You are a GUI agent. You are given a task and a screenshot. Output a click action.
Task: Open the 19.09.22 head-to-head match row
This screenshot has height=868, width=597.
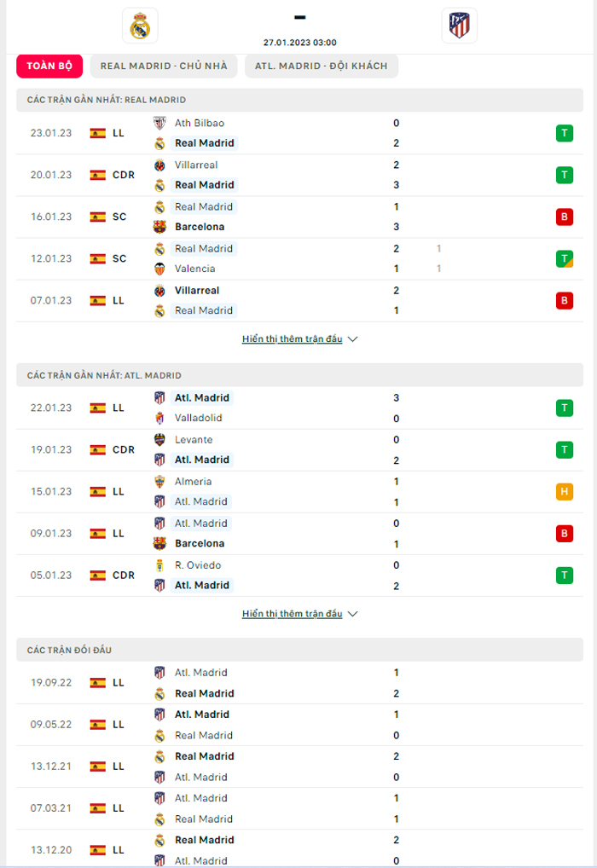(299, 683)
